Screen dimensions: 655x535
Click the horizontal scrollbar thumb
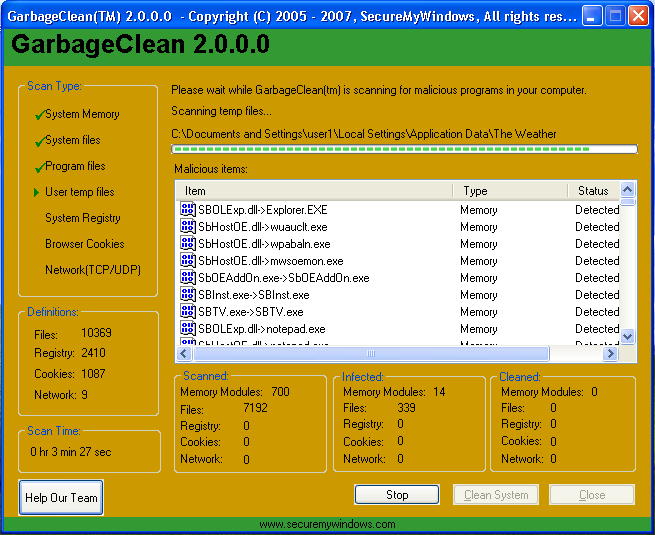(371, 354)
